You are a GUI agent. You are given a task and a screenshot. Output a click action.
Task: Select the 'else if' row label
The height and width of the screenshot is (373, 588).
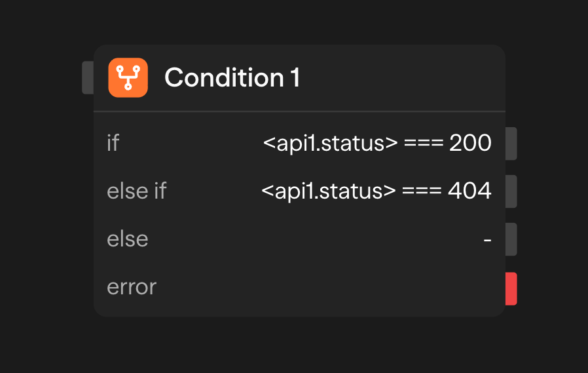136,191
